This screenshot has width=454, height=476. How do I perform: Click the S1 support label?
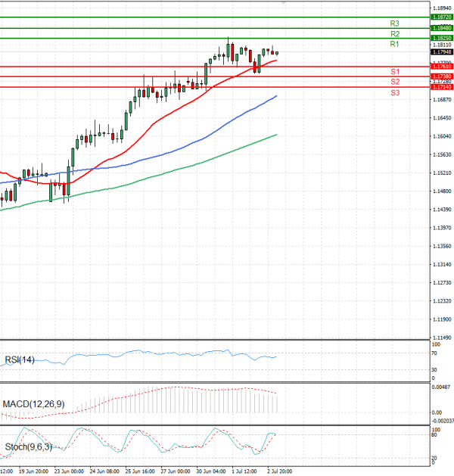[x=395, y=72]
